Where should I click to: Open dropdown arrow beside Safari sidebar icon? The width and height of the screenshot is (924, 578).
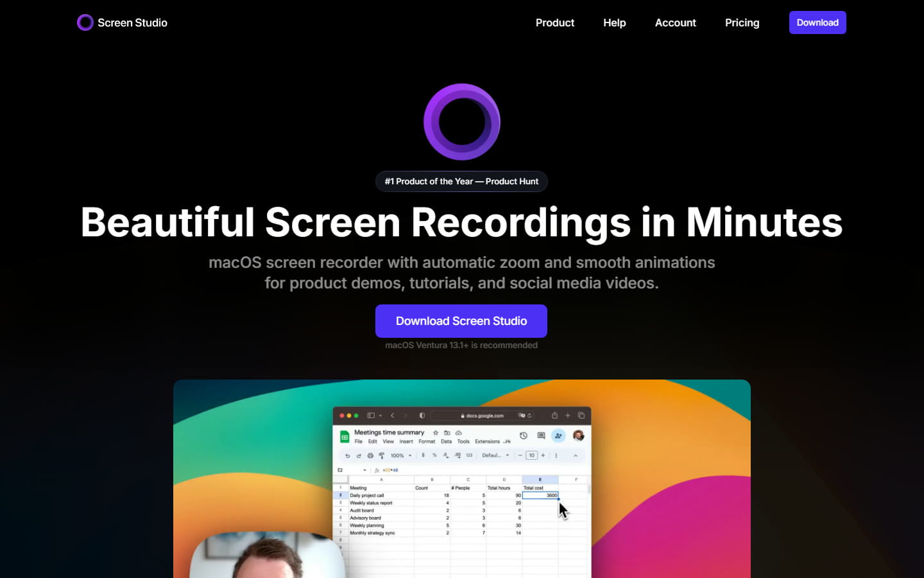point(380,416)
